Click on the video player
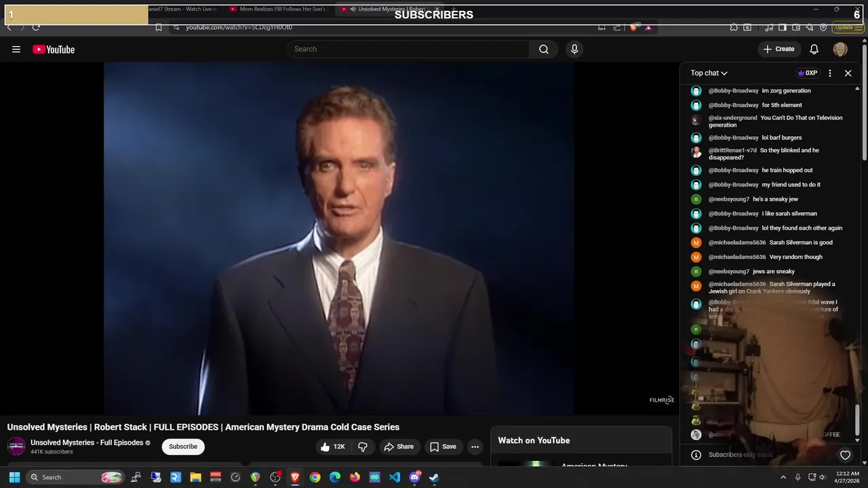868x488 pixels. click(339, 238)
